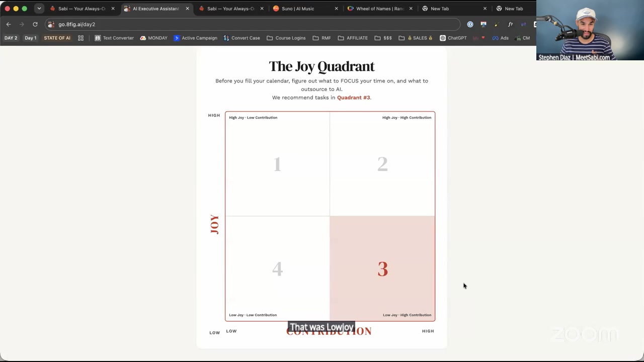Click the DAY 2 bookmark button
Screen dimensions: 644x362
point(11,38)
